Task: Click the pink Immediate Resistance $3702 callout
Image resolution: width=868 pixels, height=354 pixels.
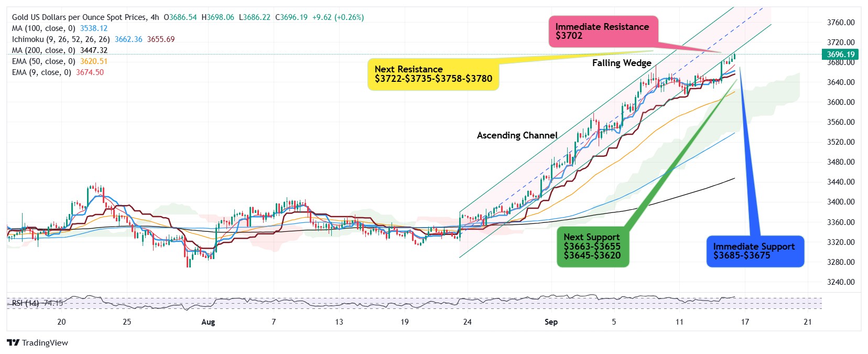Action: click(602, 31)
